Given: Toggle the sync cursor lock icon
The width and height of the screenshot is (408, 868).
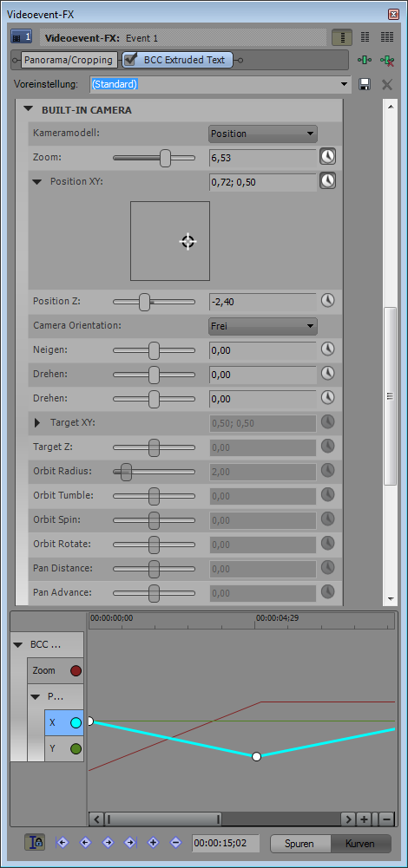Looking at the screenshot, I should pos(35,842).
